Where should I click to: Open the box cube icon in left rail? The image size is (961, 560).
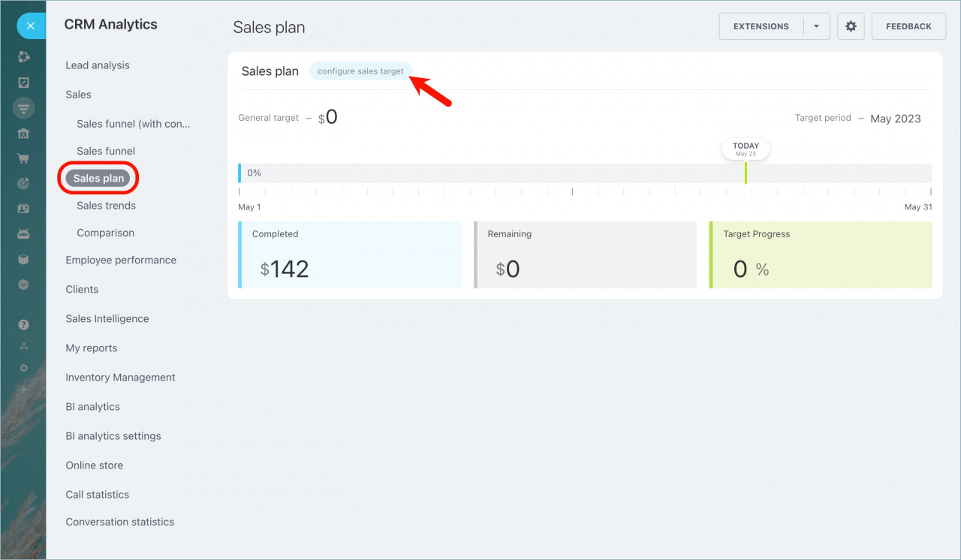(x=23, y=259)
